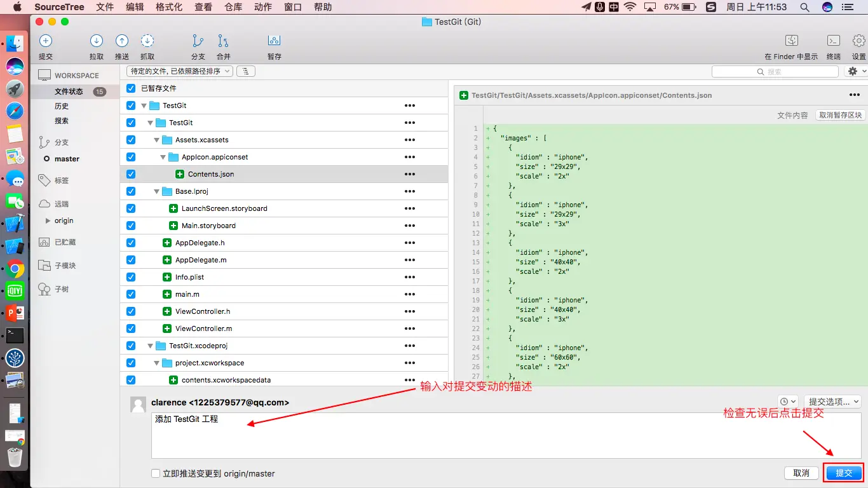Open the 帮助 menu

click(x=323, y=7)
